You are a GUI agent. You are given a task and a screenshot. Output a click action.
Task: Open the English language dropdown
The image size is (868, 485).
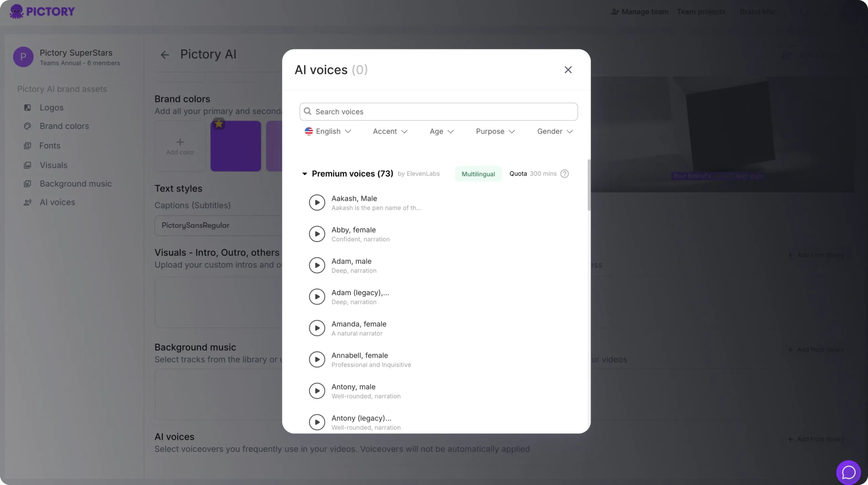coord(328,131)
